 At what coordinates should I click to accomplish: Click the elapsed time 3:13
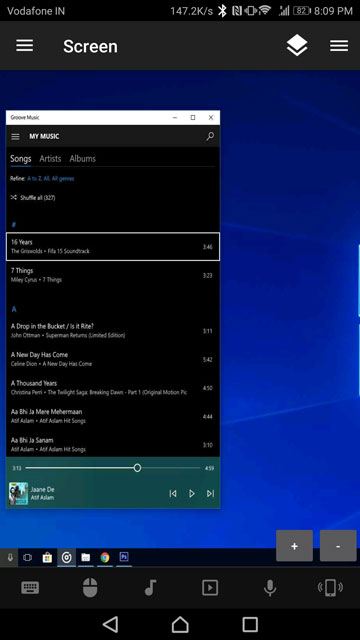pyautogui.click(x=17, y=468)
